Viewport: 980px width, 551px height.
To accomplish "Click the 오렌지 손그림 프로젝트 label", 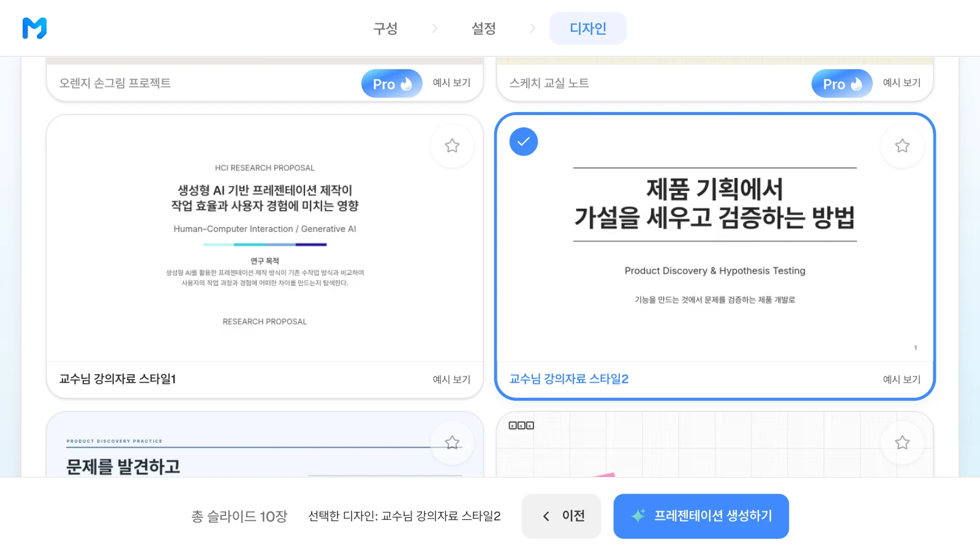I will pos(115,83).
